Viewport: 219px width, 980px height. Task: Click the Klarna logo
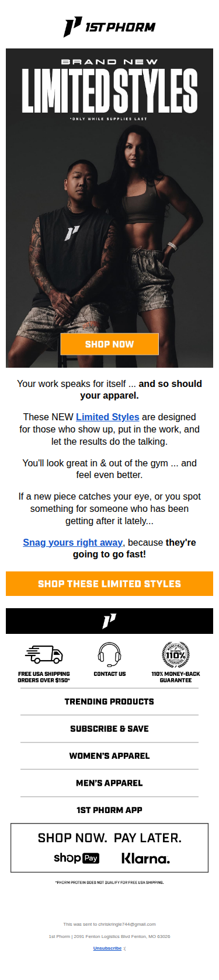point(145,859)
